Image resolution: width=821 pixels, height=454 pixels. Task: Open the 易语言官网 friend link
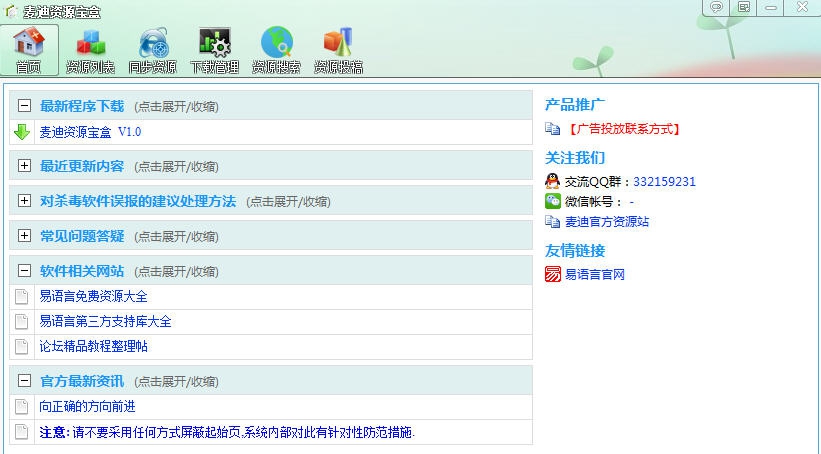[x=595, y=274]
